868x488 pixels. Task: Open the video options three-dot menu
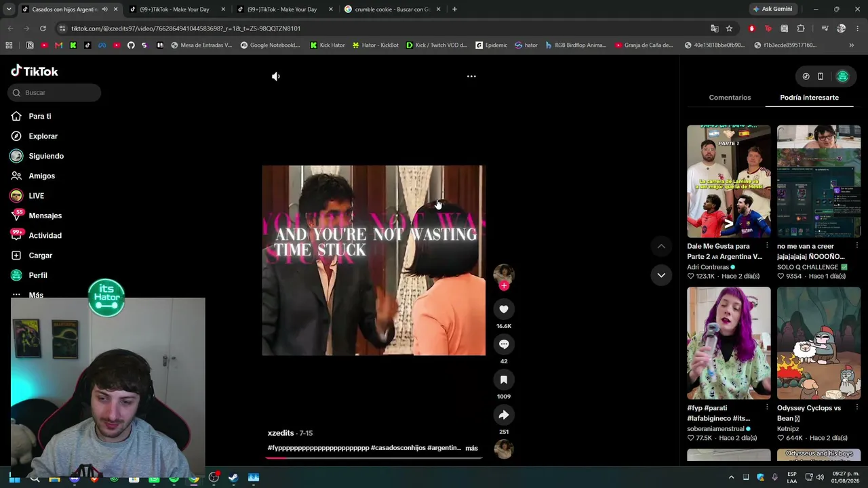(471, 77)
